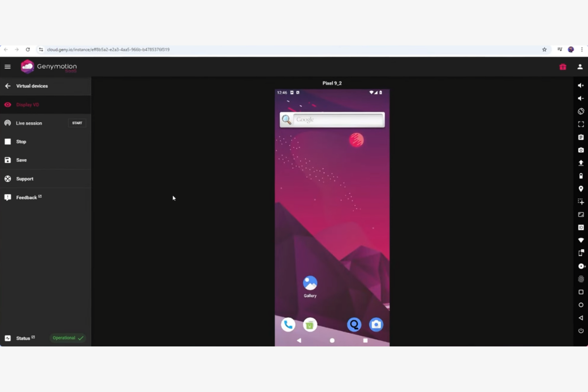Image resolution: width=588 pixels, height=392 pixels.
Task: Open the Gallery app on the device
Action: tap(310, 283)
